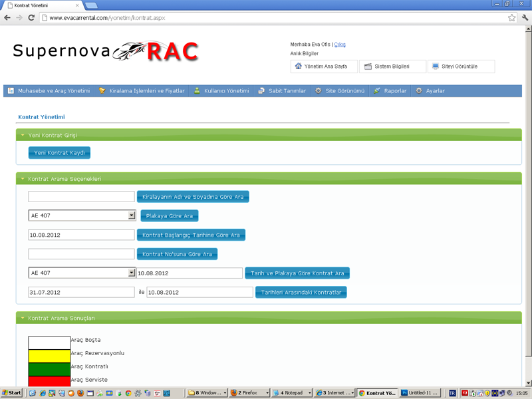Viewport: 532px width, 399px height.
Task: Click the Kontrat Yönetimi page heading
Action: [41, 117]
